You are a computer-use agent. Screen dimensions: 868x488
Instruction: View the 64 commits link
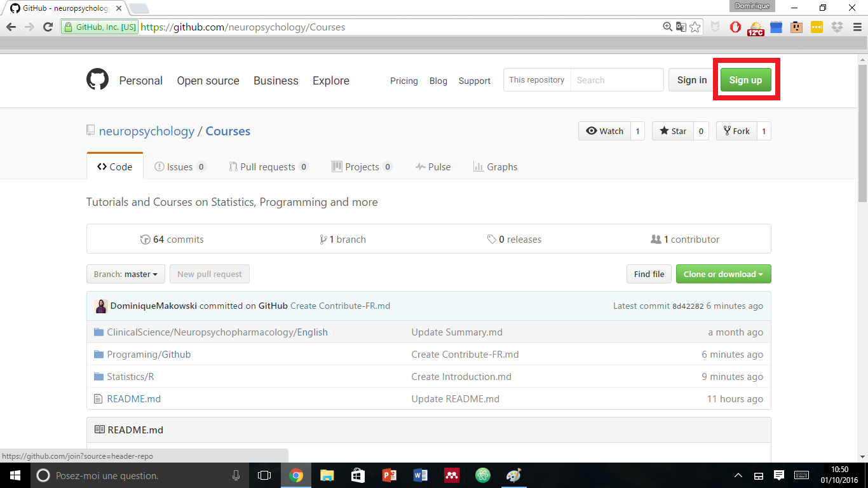point(172,240)
